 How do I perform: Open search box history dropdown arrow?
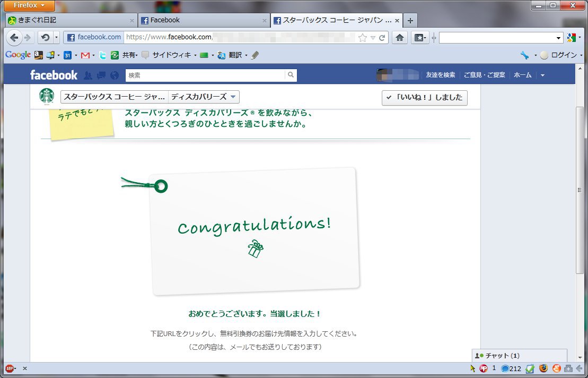coord(558,38)
